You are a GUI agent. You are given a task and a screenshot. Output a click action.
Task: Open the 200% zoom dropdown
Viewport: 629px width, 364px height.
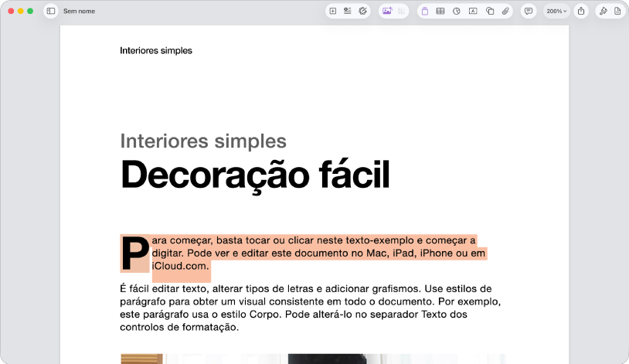point(556,12)
